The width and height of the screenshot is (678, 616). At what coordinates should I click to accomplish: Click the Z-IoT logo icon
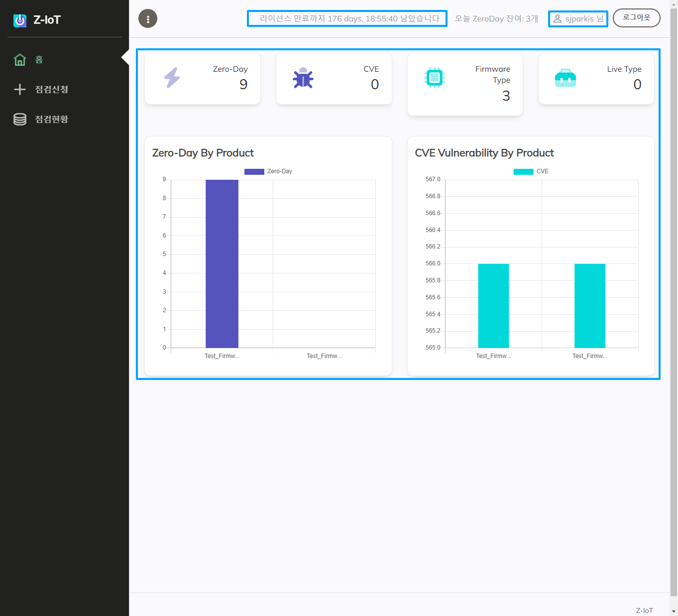point(20,20)
